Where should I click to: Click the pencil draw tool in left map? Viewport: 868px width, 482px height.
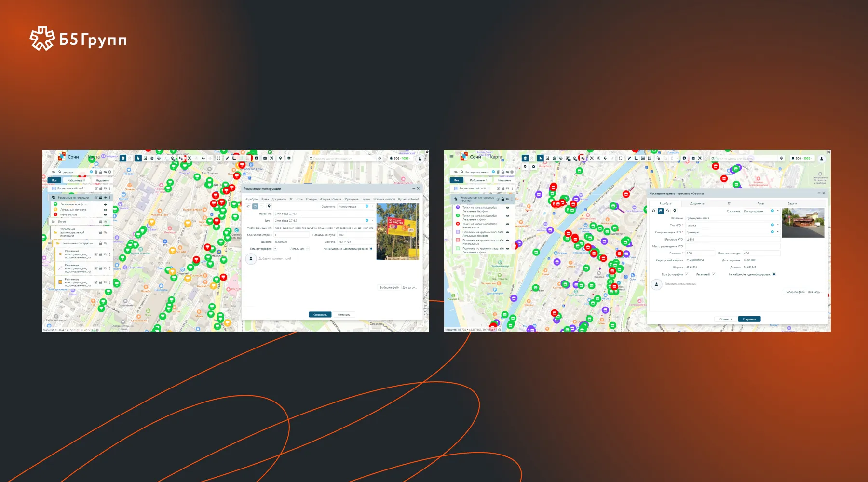point(227,158)
